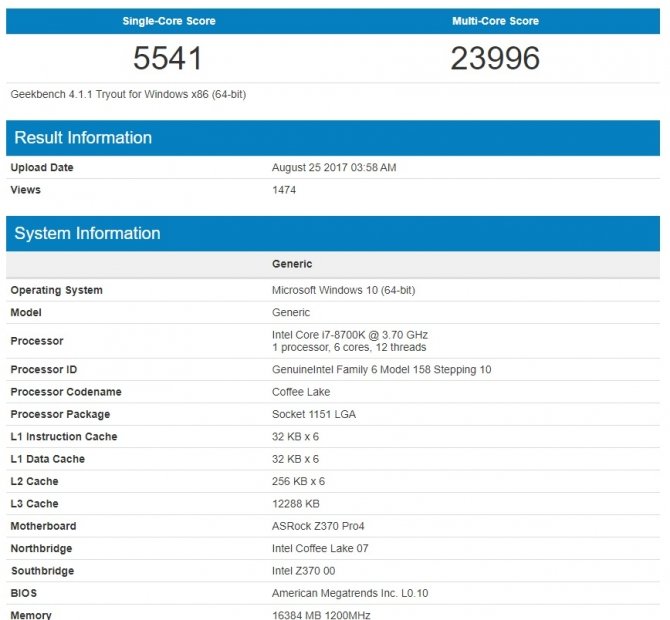Viewport: 670px width, 620px height.
Task: Click the L2 Cache label
Action: coord(34,481)
